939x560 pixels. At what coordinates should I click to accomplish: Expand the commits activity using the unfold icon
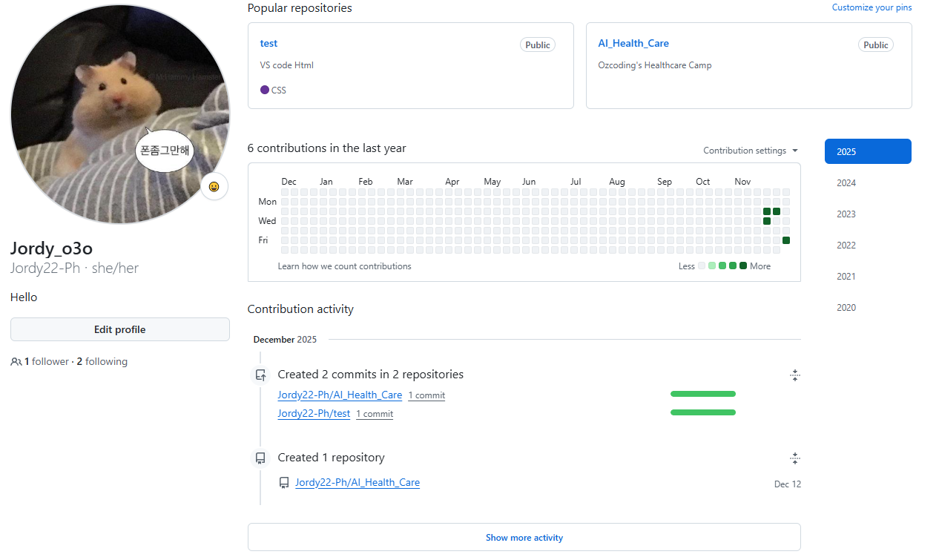pyautogui.click(x=795, y=375)
